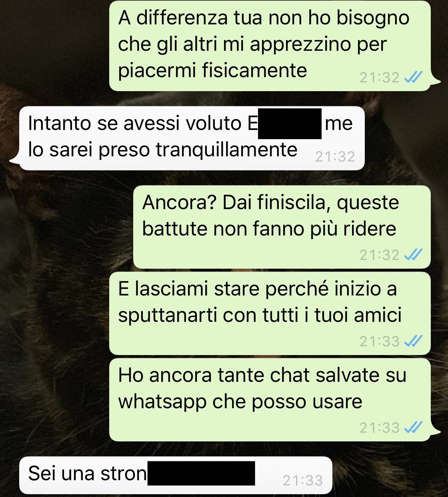Tap the black redaction box in 'Sei una' message
This screenshot has height=497, width=448.
[201, 473]
